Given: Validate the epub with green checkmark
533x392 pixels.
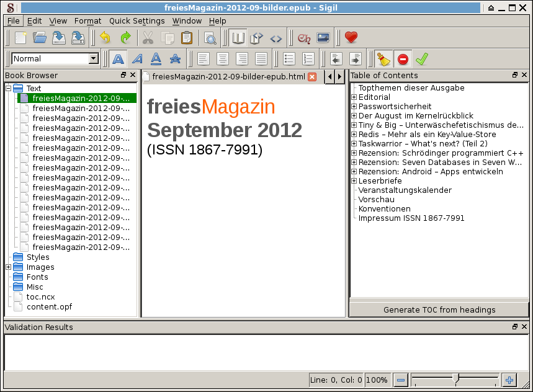Looking at the screenshot, I should (422, 59).
